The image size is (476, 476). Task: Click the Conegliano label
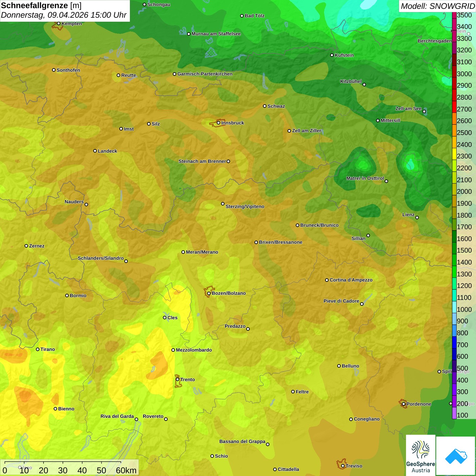[367, 419]
